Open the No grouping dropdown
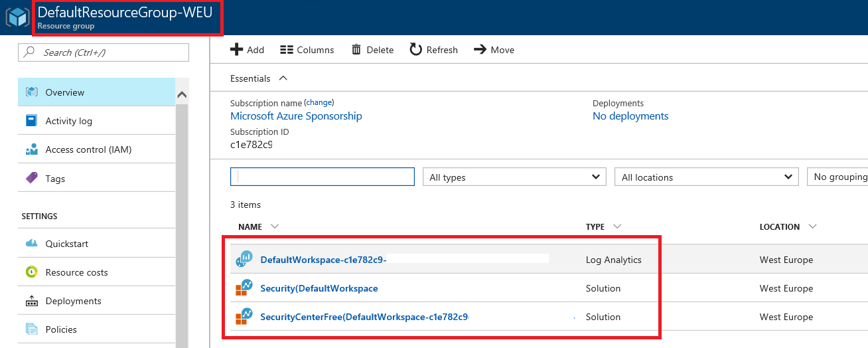The height and width of the screenshot is (348, 868). pyautogui.click(x=837, y=177)
